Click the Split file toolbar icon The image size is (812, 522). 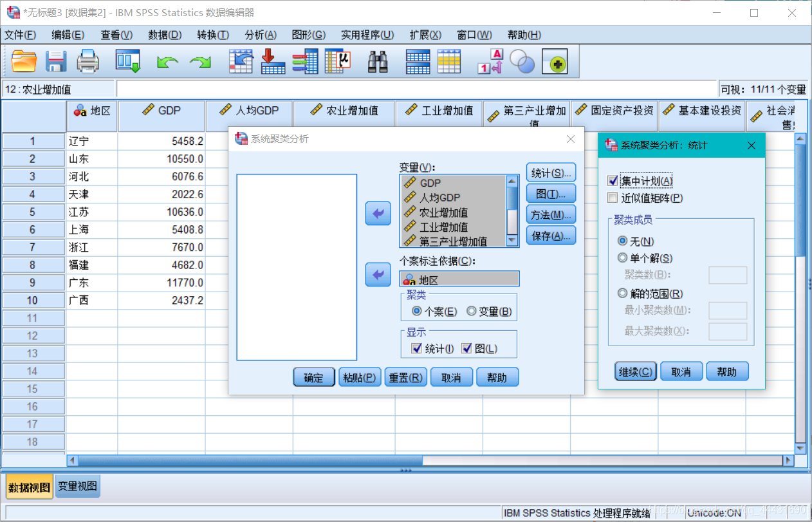418,62
